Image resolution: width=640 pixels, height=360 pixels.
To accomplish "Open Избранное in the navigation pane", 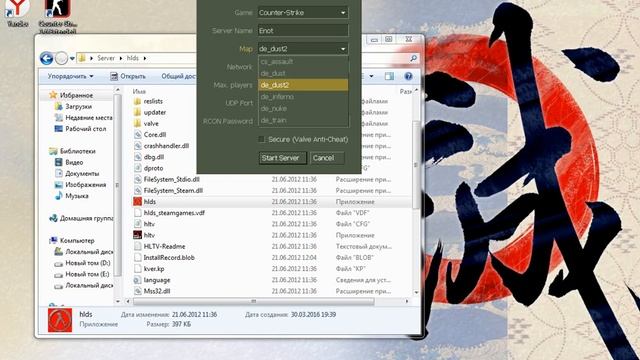I will pyautogui.click(x=76, y=95).
